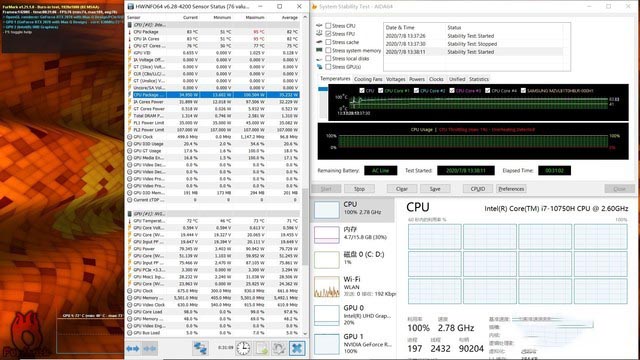The height and width of the screenshot is (360, 640).
Task: Select 内存 memory in Task Manager sidebar
Action: [x=353, y=234]
